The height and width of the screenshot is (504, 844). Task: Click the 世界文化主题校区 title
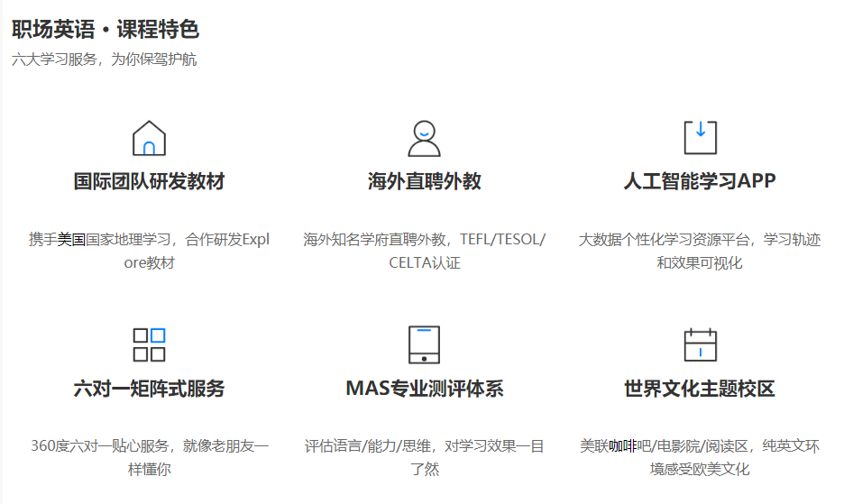[700, 389]
